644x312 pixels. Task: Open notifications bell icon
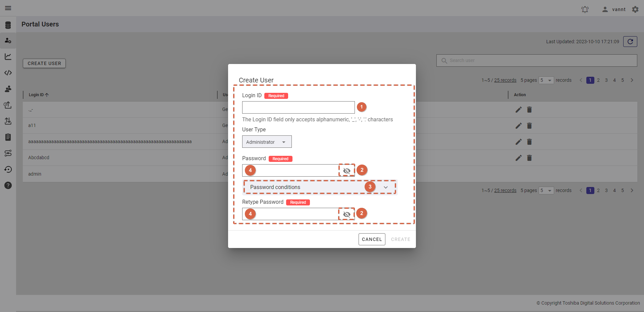point(585,9)
